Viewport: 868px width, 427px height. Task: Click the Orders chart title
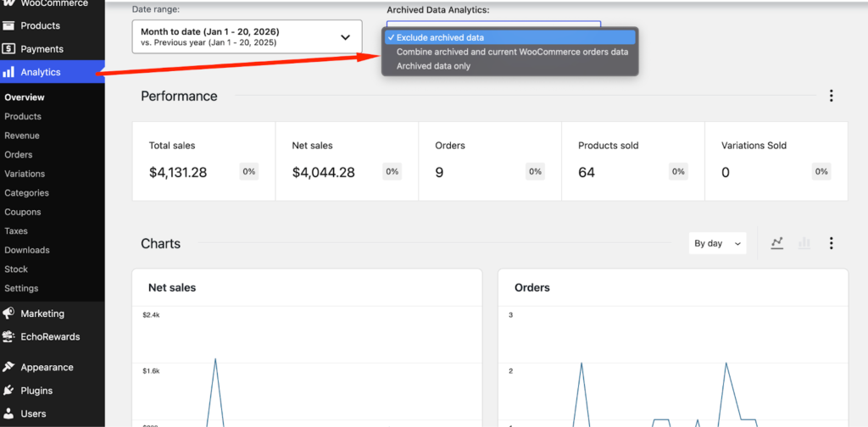pyautogui.click(x=532, y=287)
